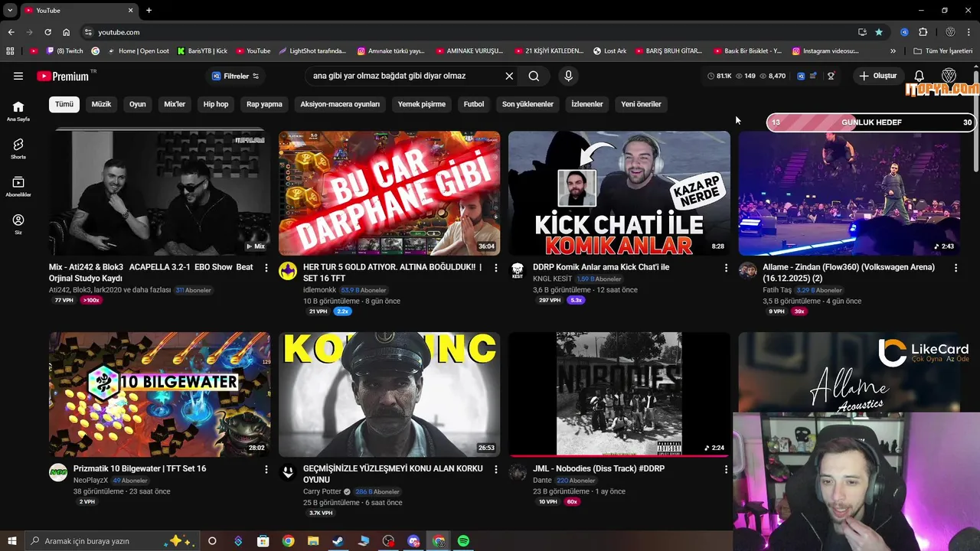Open the Siz profile section
Screen dimensions: 980x551
tap(18, 224)
